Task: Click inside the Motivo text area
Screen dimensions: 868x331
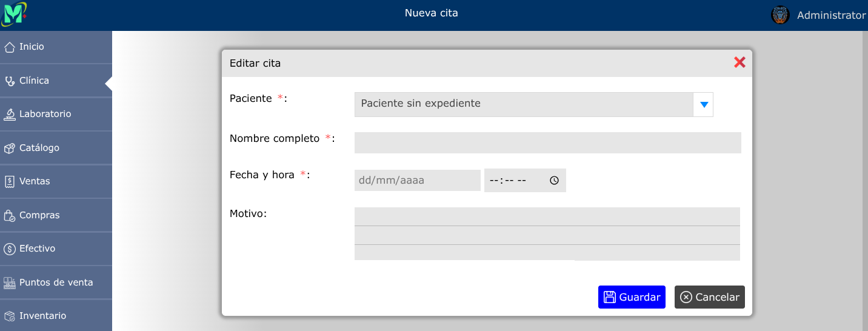Action: 547,234
